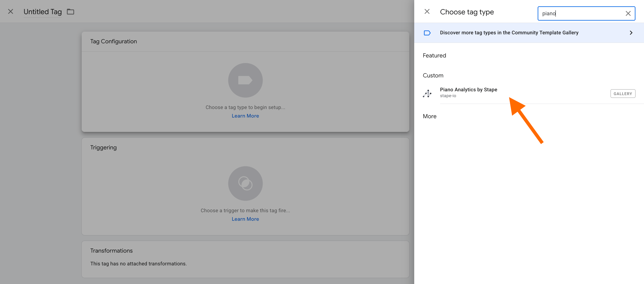Select Piano Analytics by Stape tag
The width and height of the screenshot is (644, 284).
click(468, 90)
